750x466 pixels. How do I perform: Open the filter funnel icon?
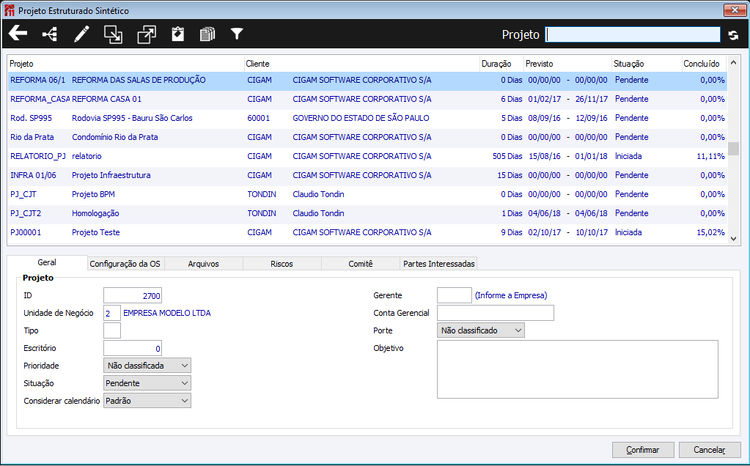tap(237, 34)
